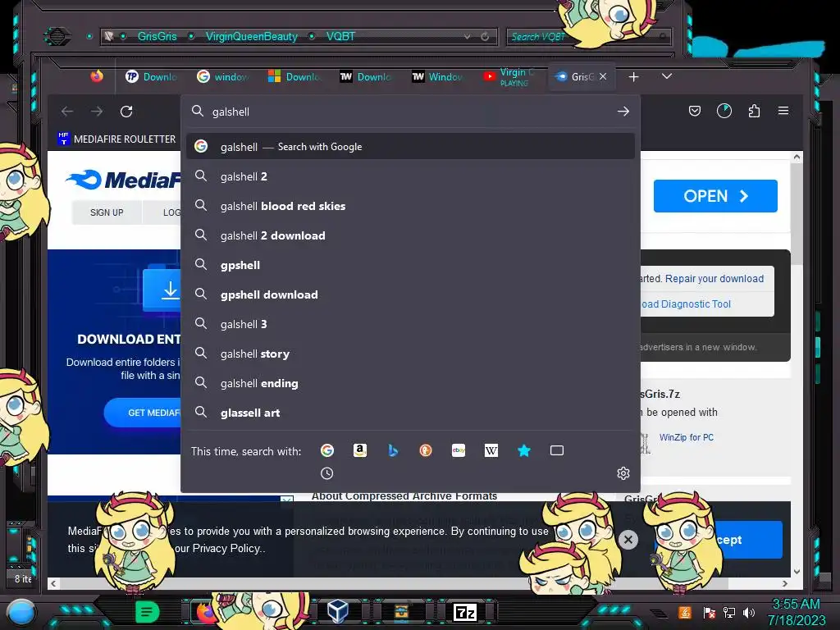This screenshot has height=630, width=840.
Task: List all tabs with the chevron button
Action: [x=666, y=76]
